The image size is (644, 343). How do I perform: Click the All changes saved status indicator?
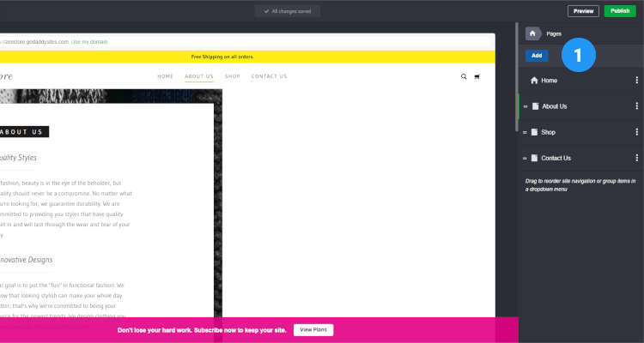pos(287,11)
